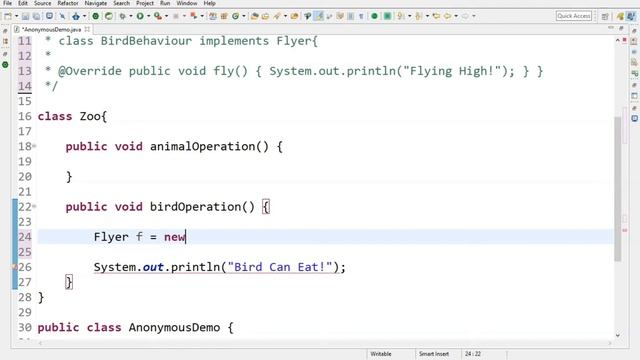The image size is (640, 360).
Task: Open the Refactor menu
Action: coord(68,3)
